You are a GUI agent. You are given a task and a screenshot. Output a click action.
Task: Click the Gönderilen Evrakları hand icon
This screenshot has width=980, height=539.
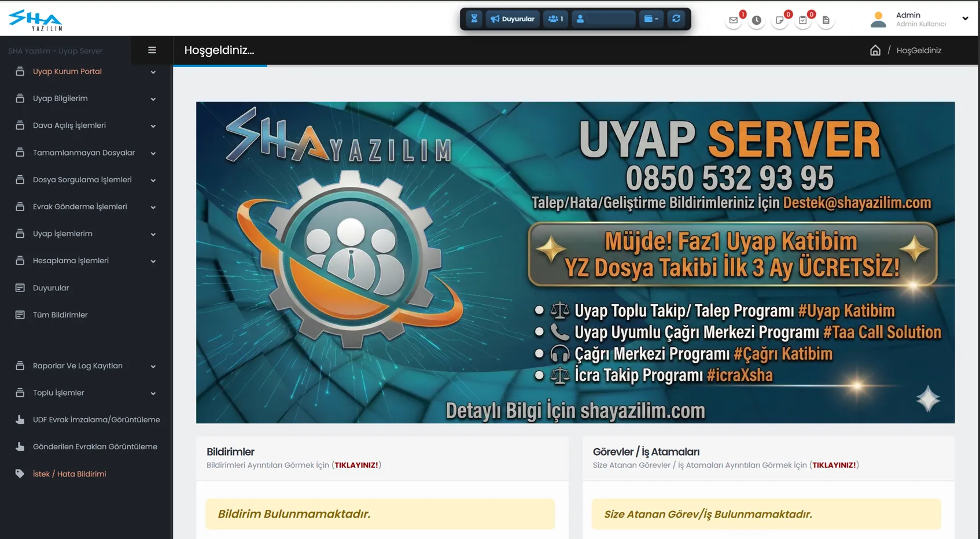click(x=20, y=446)
